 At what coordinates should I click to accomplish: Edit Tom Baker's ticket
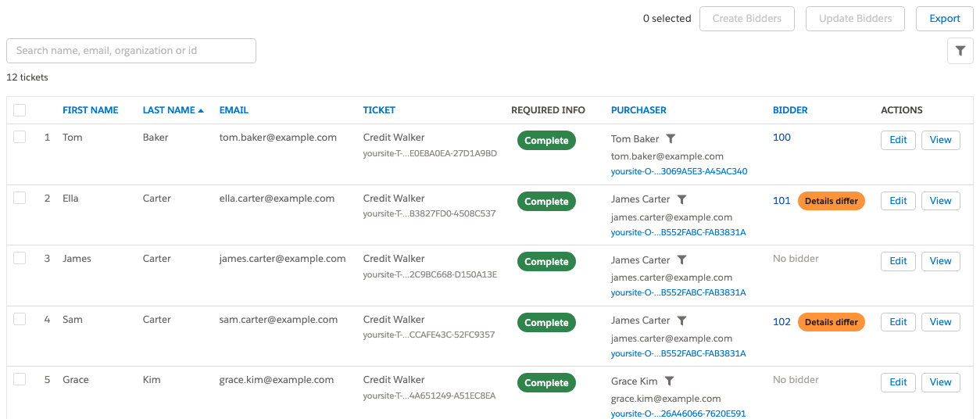point(898,140)
